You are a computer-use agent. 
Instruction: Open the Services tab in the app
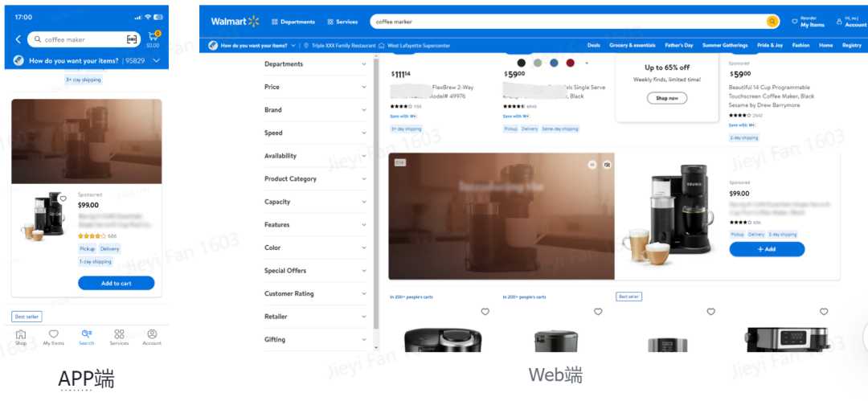119,337
